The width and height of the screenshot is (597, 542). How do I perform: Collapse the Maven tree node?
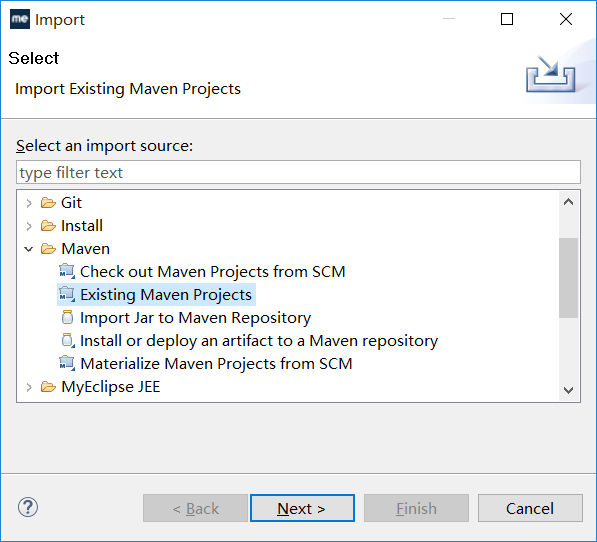tap(29, 249)
